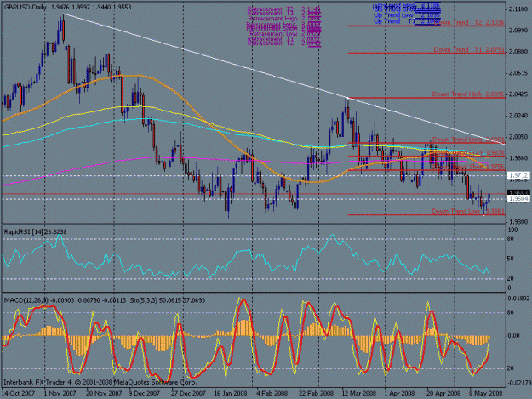
Task: Click the '20 Apr 2008' date label
Action: tap(443, 393)
